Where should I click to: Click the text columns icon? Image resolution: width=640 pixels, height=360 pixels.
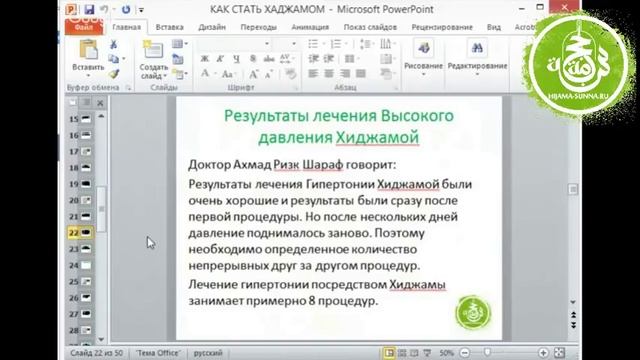click(x=351, y=59)
